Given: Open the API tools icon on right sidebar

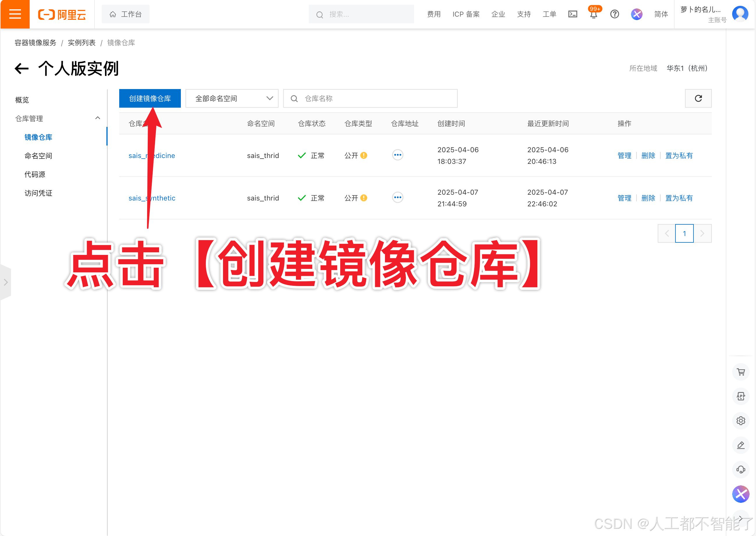Looking at the screenshot, I should [741, 396].
